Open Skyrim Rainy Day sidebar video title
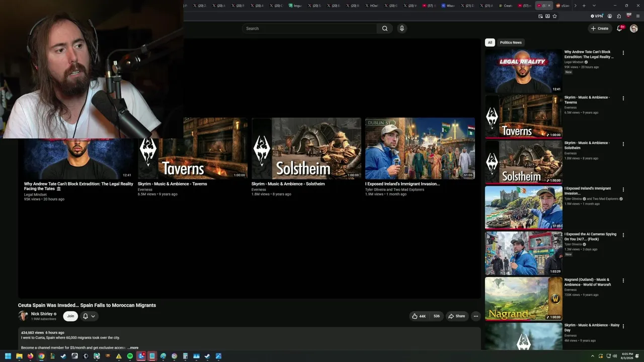Image resolution: width=644 pixels, height=362 pixels. pyautogui.click(x=592, y=327)
